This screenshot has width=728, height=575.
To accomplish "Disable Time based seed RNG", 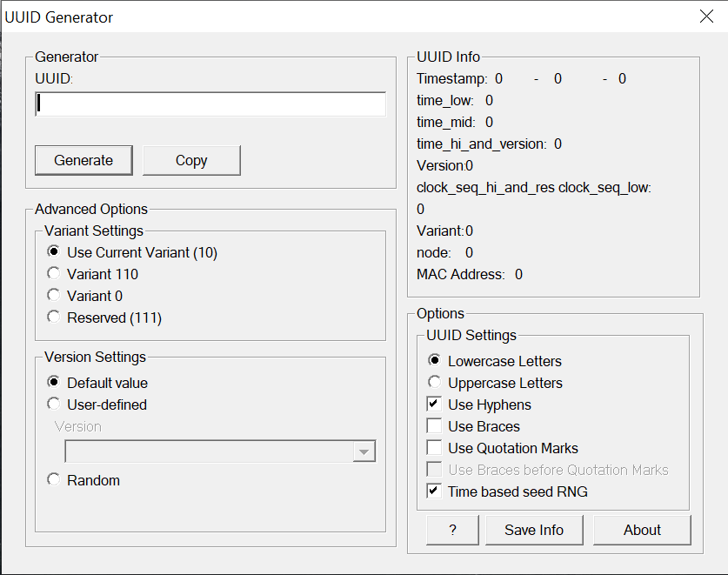I will [434, 491].
